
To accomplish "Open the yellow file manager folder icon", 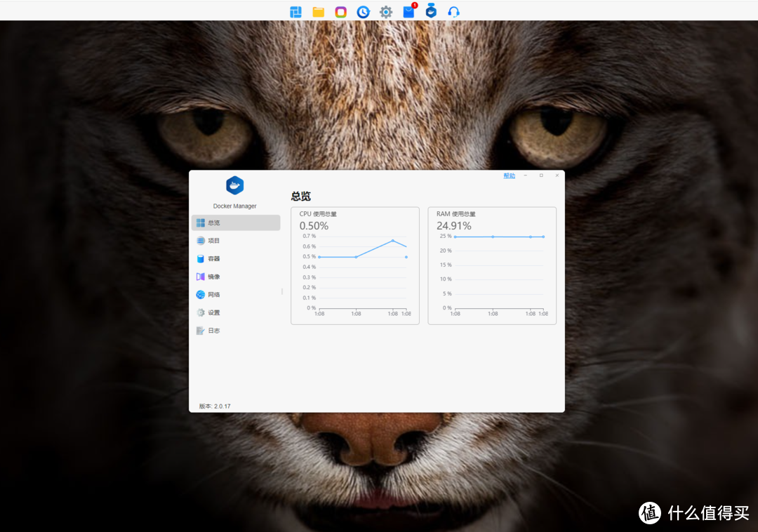I will 318,12.
